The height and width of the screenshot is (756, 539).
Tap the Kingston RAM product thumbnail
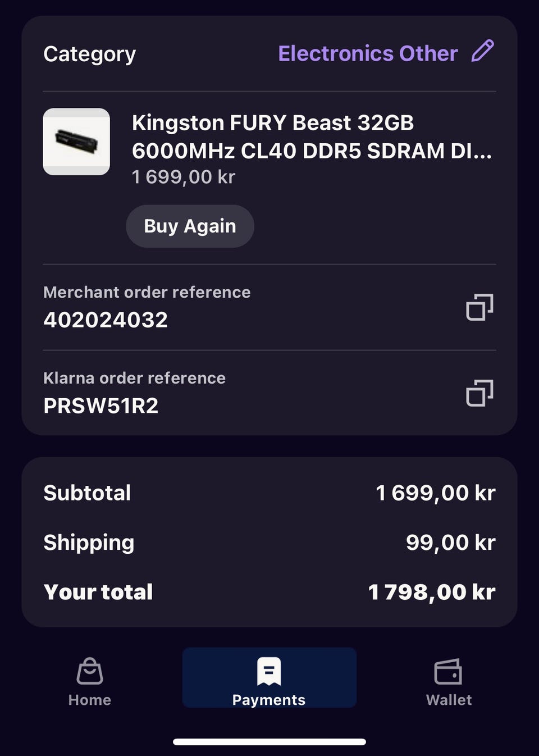[x=76, y=142]
